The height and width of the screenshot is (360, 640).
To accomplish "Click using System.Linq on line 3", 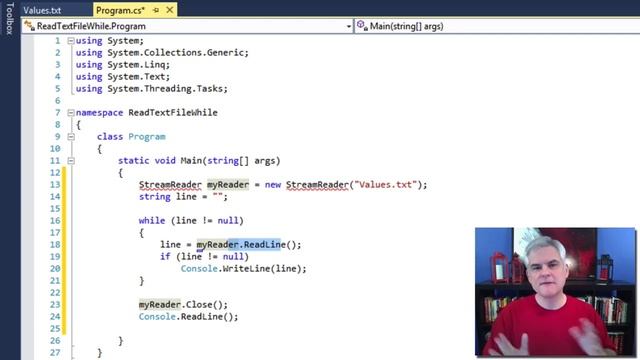I will [123, 65].
